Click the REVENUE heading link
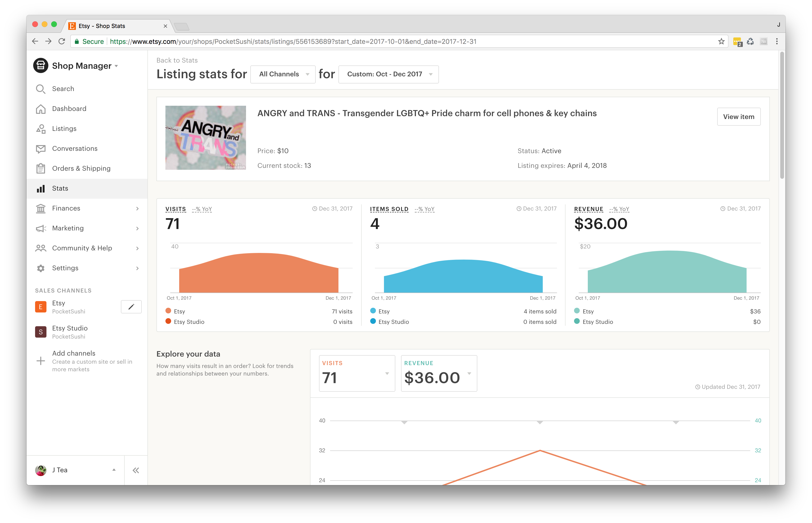 tap(589, 209)
